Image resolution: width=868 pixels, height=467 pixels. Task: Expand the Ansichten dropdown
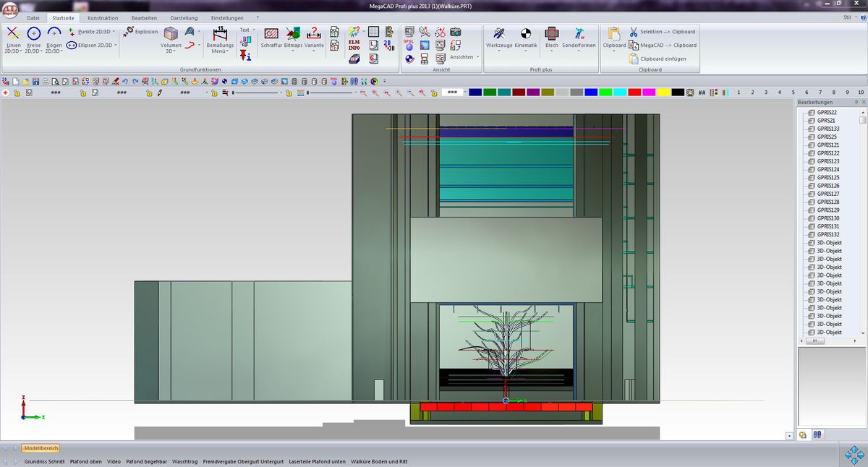coord(478,57)
